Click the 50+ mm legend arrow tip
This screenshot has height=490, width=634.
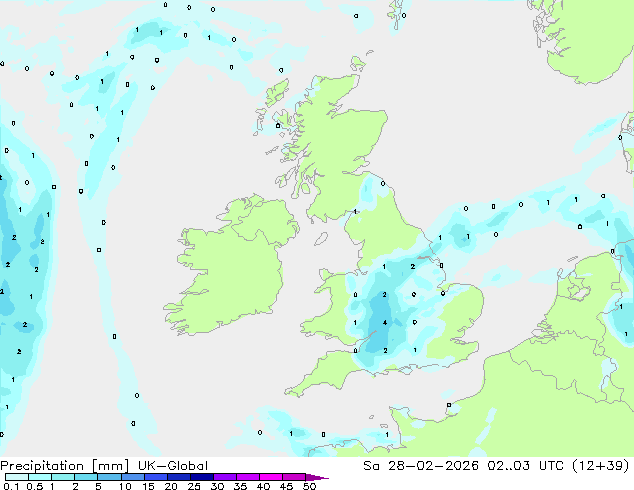317,477
